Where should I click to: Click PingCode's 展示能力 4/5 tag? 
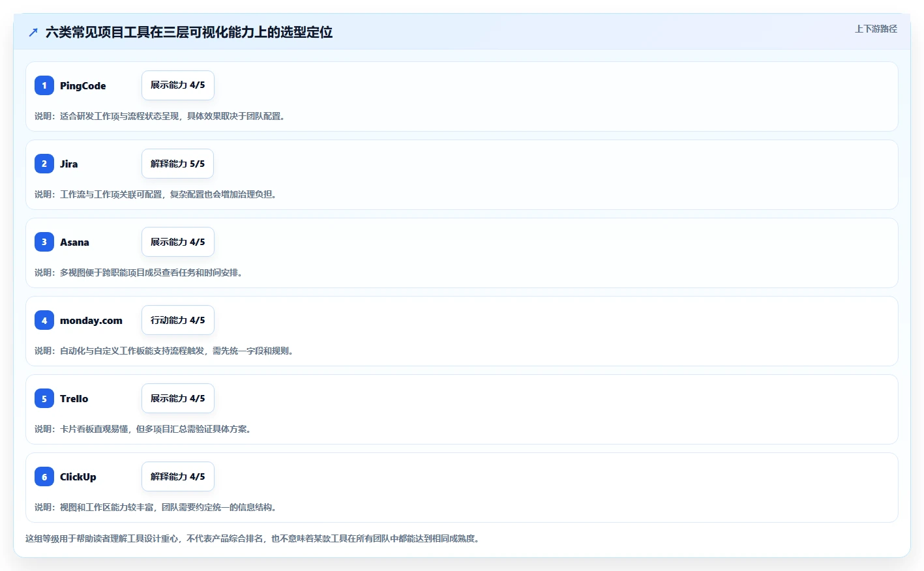[x=178, y=85]
